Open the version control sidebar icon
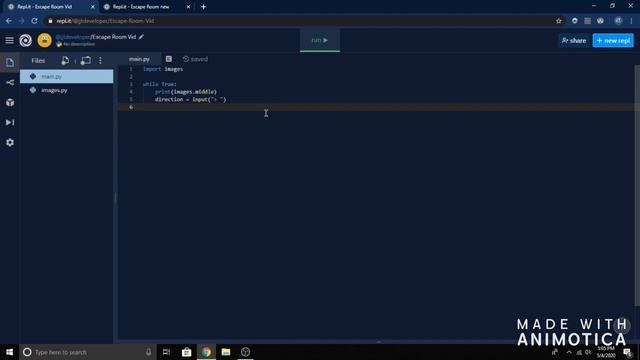The width and height of the screenshot is (640, 360). click(x=10, y=82)
